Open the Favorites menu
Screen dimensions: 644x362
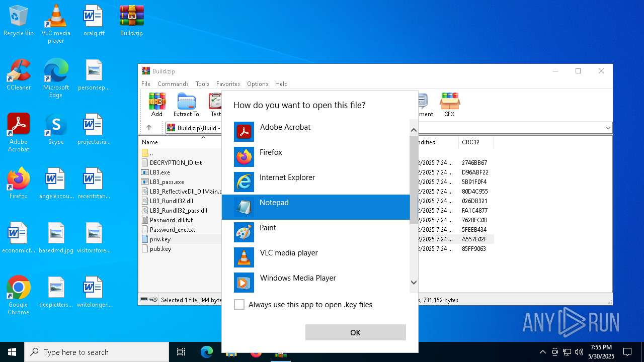point(228,84)
